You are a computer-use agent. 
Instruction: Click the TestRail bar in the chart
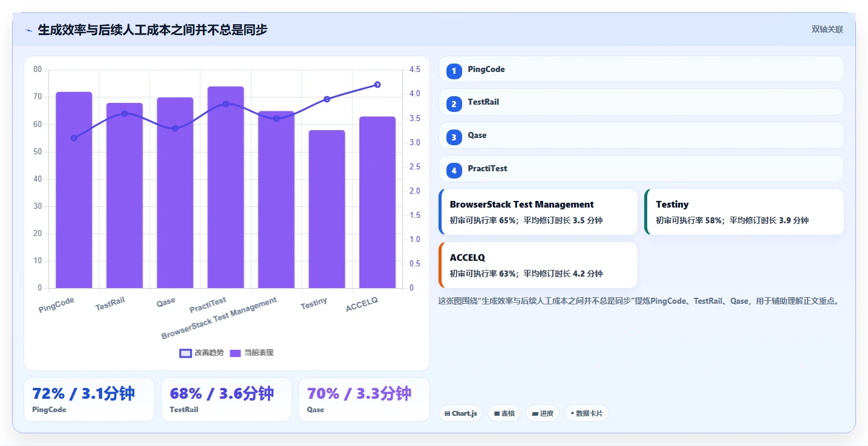click(x=125, y=195)
